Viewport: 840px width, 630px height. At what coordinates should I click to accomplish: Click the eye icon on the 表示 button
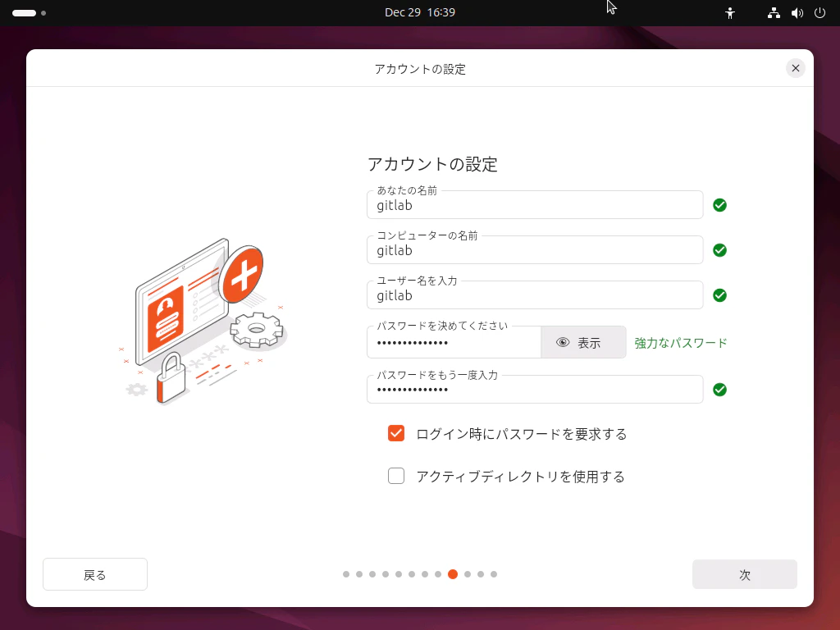563,342
